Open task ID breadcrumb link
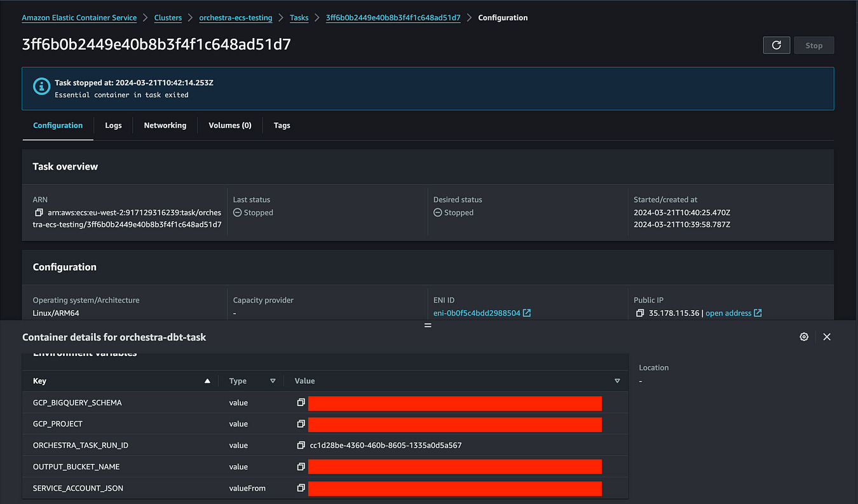This screenshot has height=504, width=858. click(x=393, y=18)
